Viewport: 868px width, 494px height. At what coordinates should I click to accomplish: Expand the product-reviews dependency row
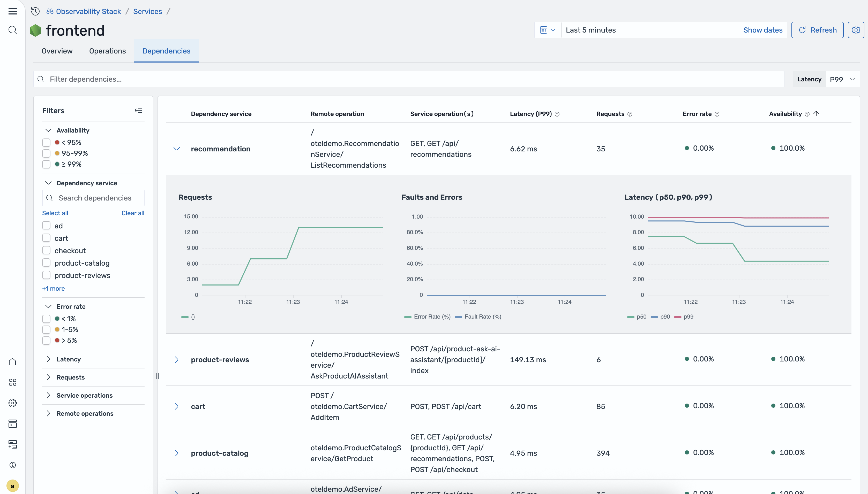click(177, 359)
